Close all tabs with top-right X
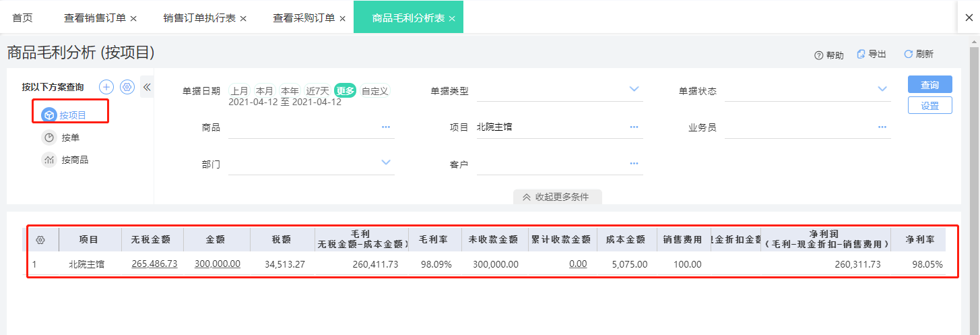The image size is (980, 335). [x=969, y=17]
